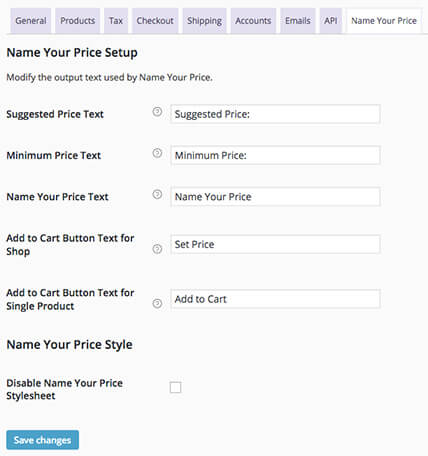Click into the Minimum Price input field

click(x=275, y=155)
